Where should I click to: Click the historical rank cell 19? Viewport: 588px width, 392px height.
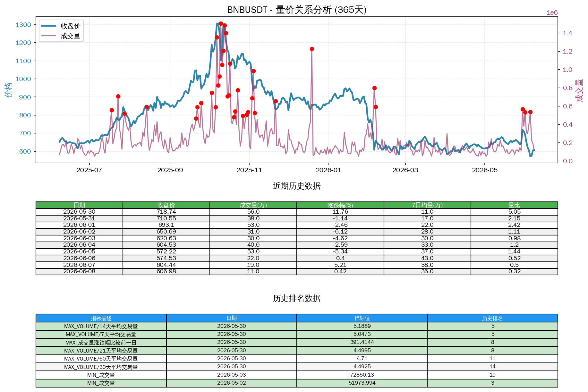click(492, 375)
